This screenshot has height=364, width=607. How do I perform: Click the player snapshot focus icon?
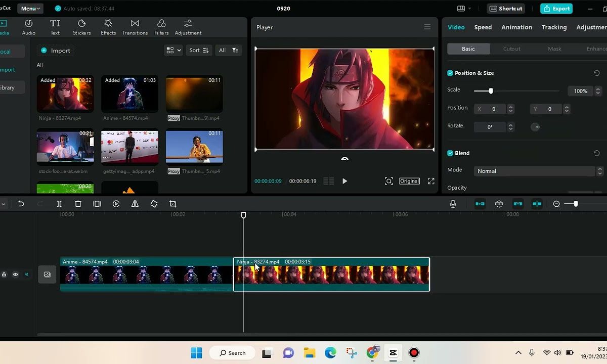click(388, 181)
